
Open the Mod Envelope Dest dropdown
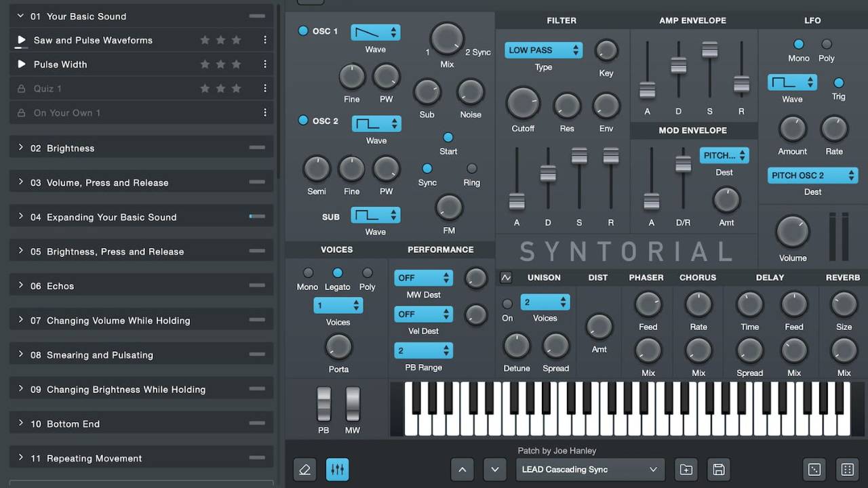coord(724,155)
